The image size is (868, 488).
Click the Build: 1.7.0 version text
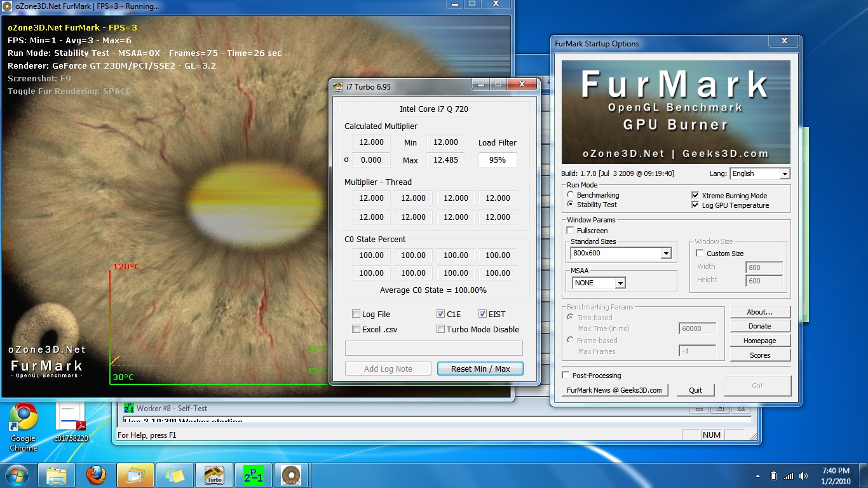618,173
